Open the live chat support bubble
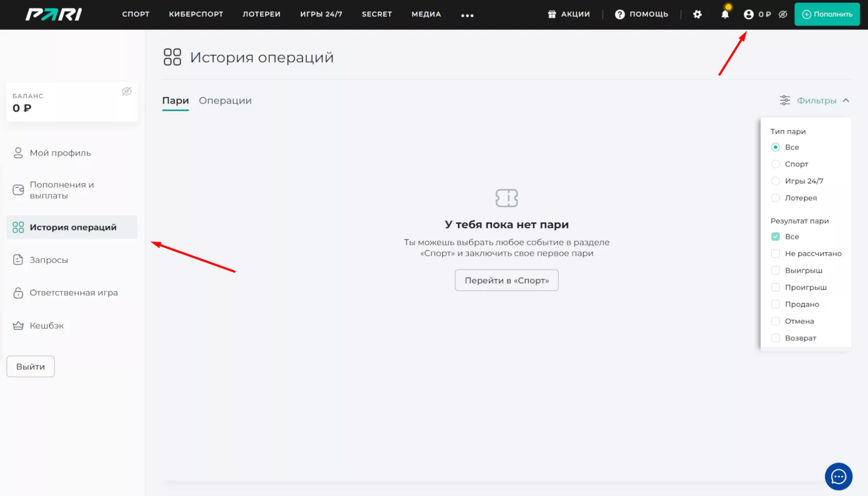Image resolution: width=868 pixels, height=496 pixels. 838,476
